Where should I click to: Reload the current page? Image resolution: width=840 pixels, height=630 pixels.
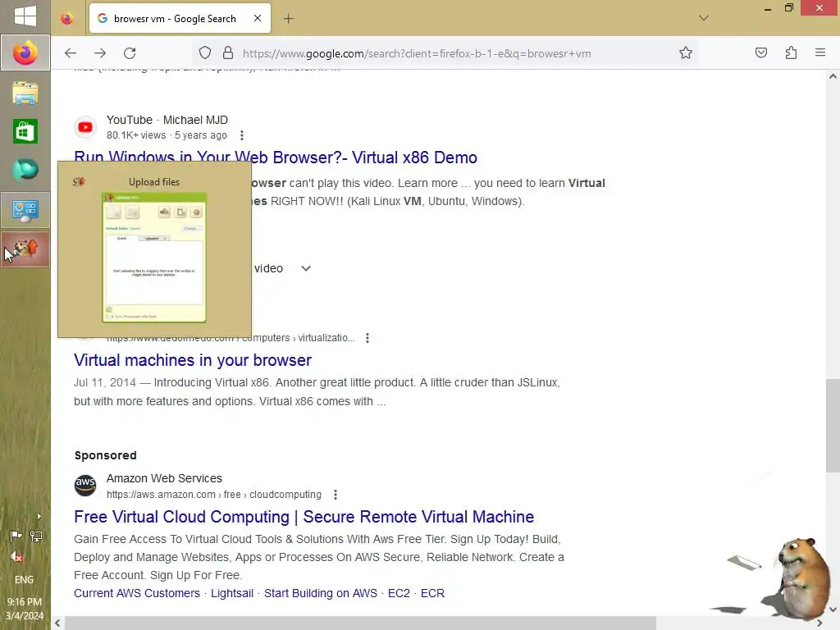(x=130, y=53)
